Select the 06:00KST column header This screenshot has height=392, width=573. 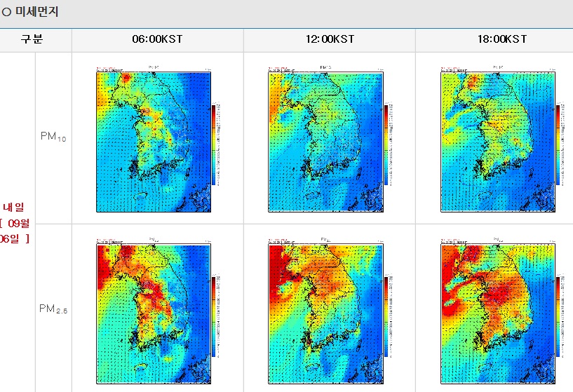tap(158, 39)
